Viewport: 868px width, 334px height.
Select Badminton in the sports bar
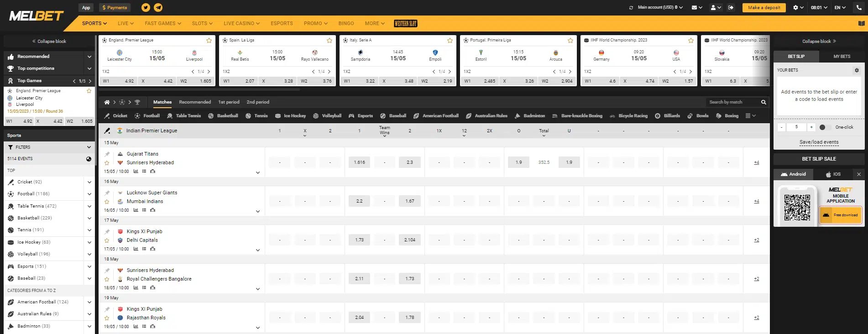pos(529,116)
